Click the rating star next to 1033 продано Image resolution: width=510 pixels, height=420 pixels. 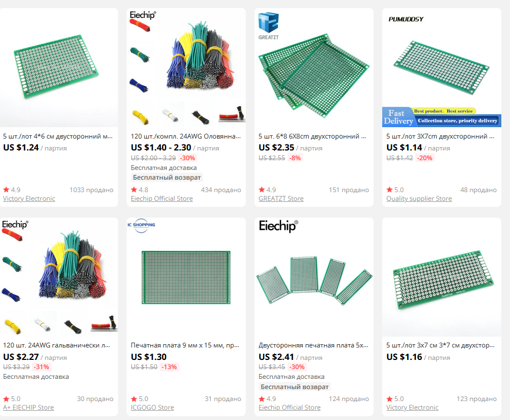(6, 189)
